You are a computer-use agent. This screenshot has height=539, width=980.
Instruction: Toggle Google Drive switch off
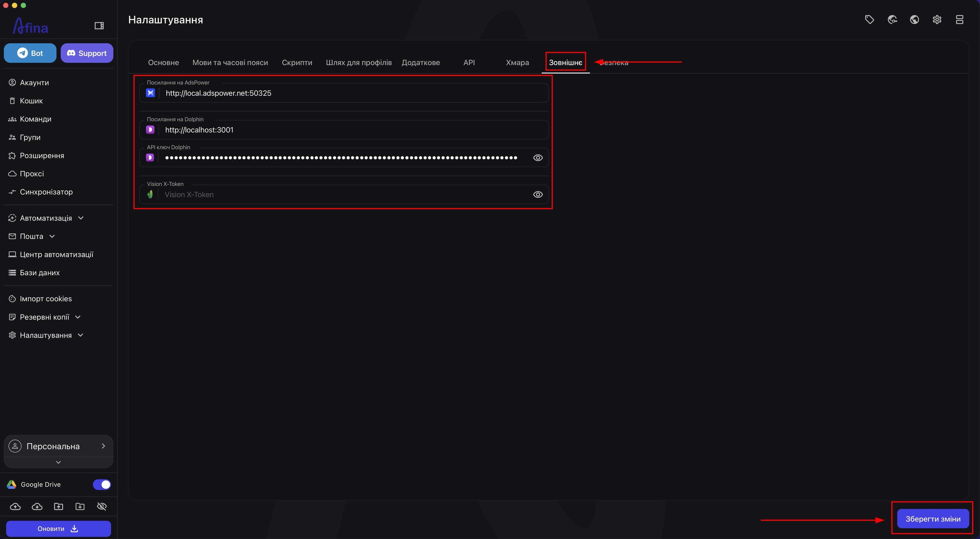(102, 484)
